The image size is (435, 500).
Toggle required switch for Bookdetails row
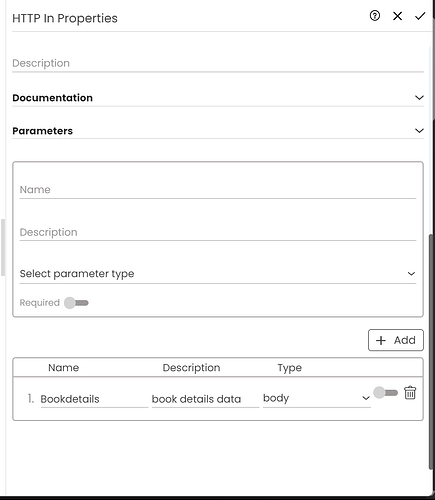point(385,393)
